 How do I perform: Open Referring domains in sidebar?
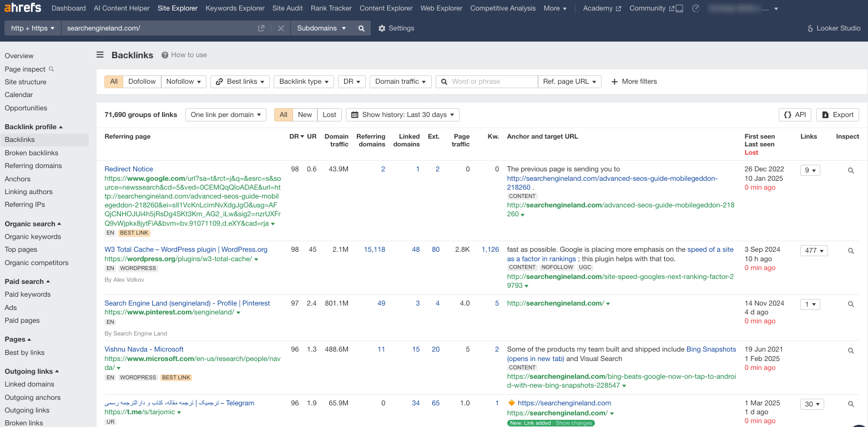click(x=33, y=166)
